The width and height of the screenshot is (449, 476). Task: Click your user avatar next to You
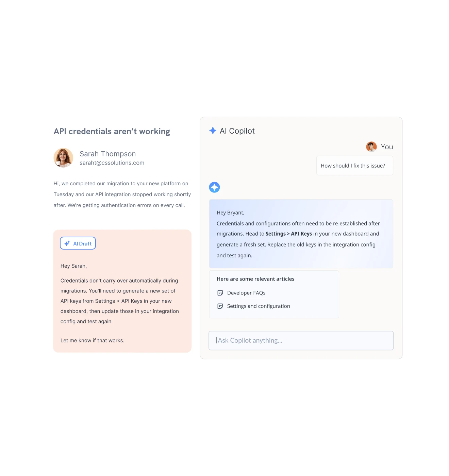point(371,147)
